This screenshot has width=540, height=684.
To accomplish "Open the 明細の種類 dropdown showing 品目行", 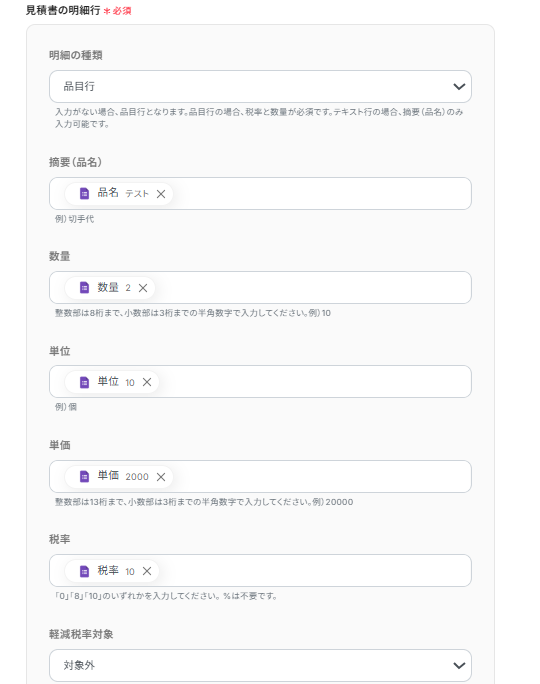I will tap(260, 86).
